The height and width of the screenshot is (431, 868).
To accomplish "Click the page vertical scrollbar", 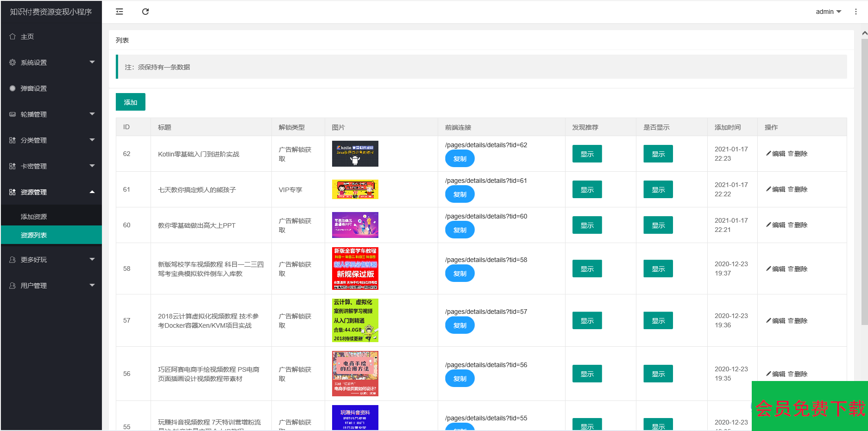I will (864, 185).
